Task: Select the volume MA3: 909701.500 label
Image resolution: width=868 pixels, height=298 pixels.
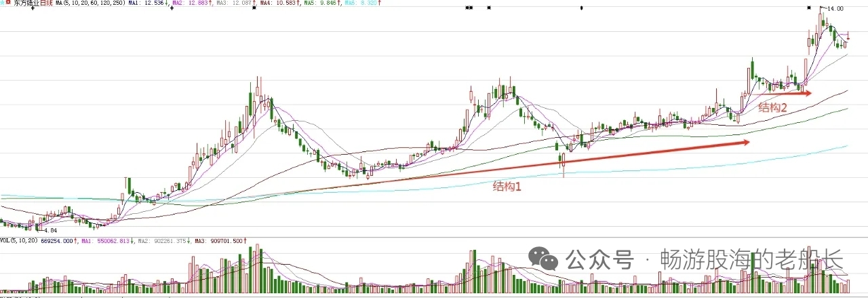Action: (220, 240)
